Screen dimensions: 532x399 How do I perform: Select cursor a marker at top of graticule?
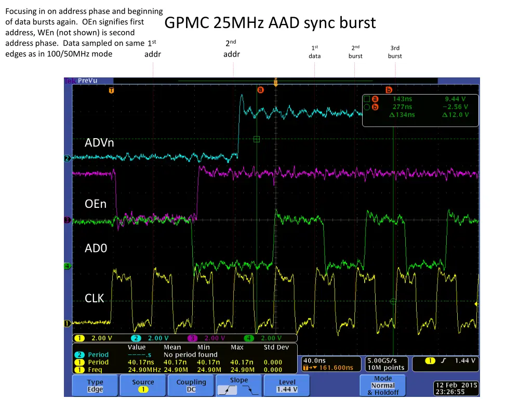(260, 90)
